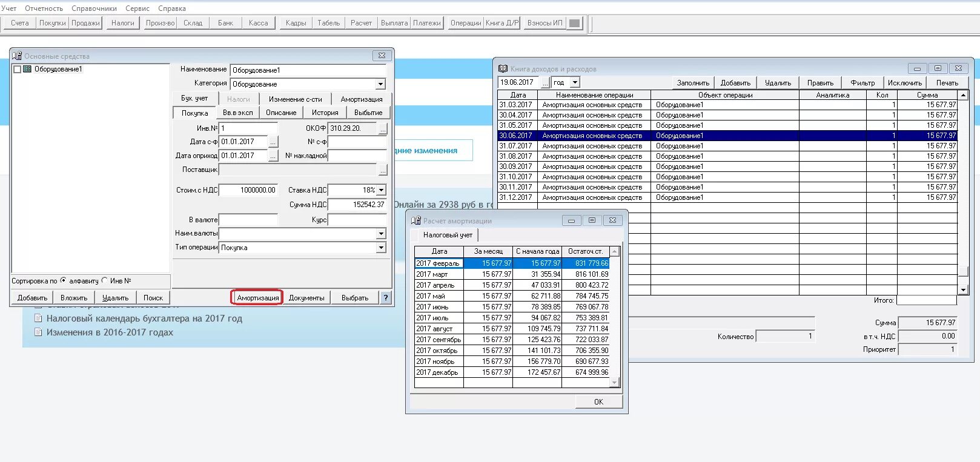This screenshot has height=462, width=980.
Task: Click the Печать button
Action: point(947,82)
